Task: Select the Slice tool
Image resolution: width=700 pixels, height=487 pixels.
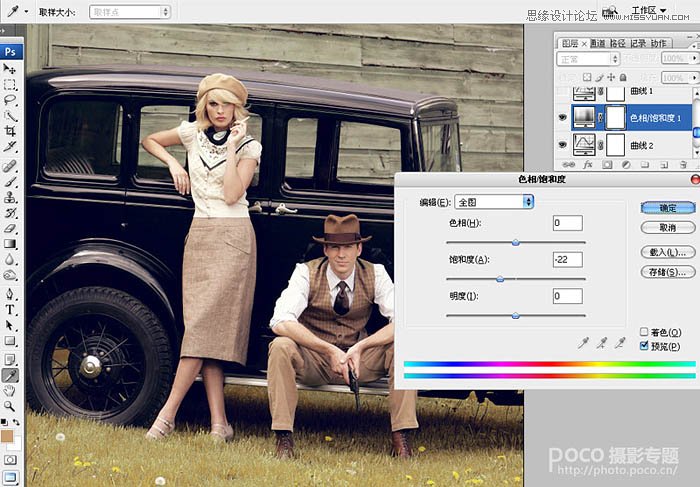Action: (x=9, y=146)
